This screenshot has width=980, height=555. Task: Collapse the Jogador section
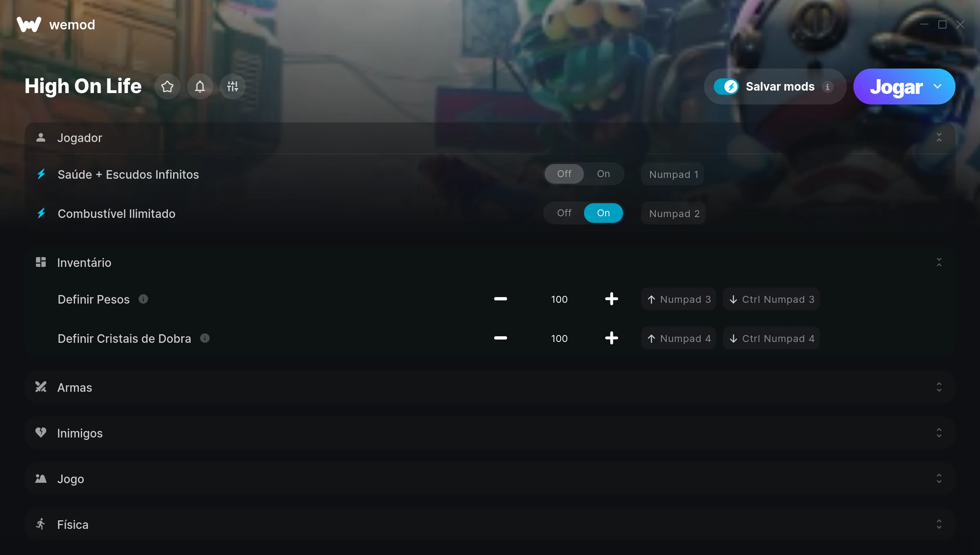click(x=939, y=138)
